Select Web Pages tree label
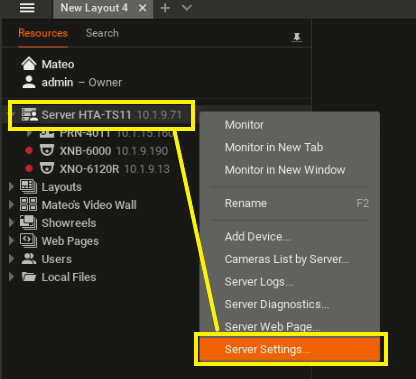Viewport: 416px width, 379px height. pos(70,241)
